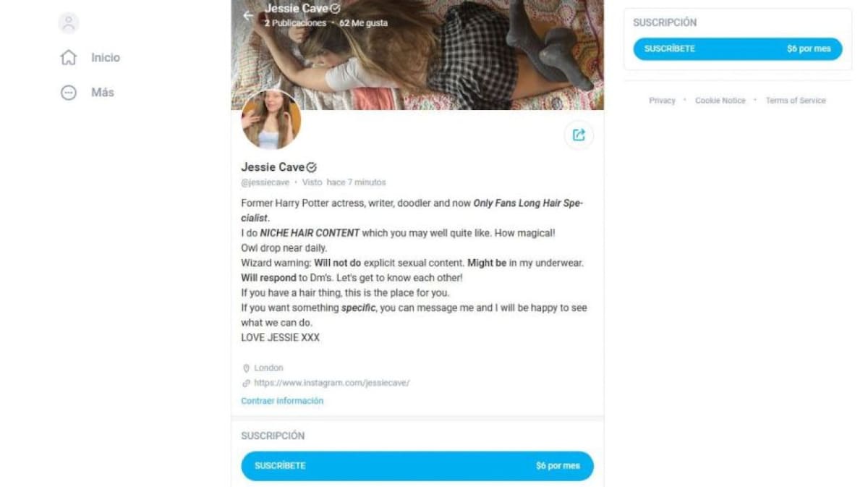Click verified badge in the cover header

[x=335, y=9]
